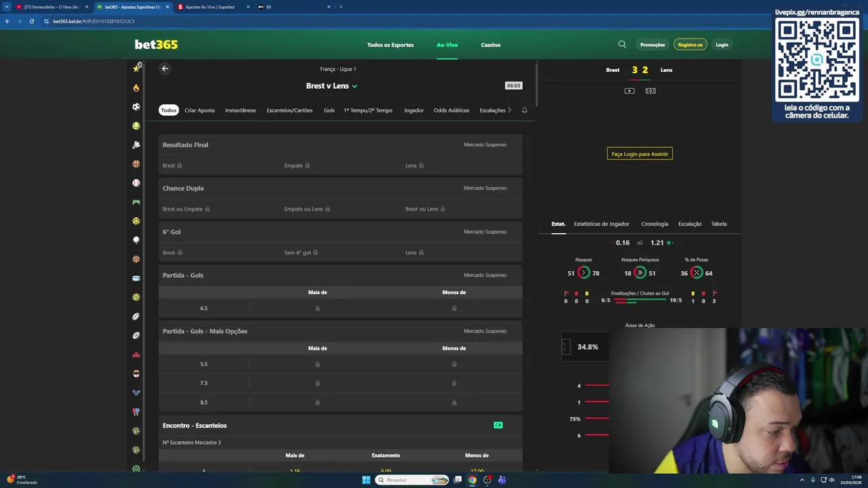Collapse the Chance Dupla market

pyautogui.click(x=340, y=188)
